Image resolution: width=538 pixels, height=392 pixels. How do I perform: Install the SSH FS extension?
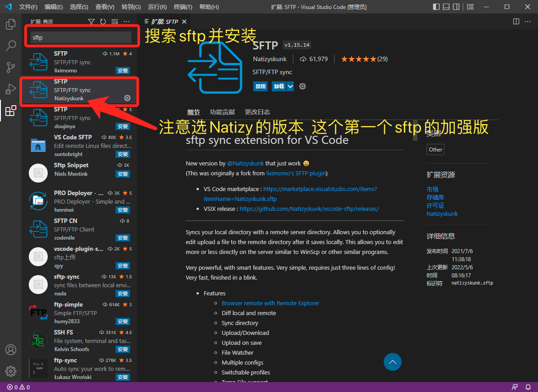coord(123,349)
